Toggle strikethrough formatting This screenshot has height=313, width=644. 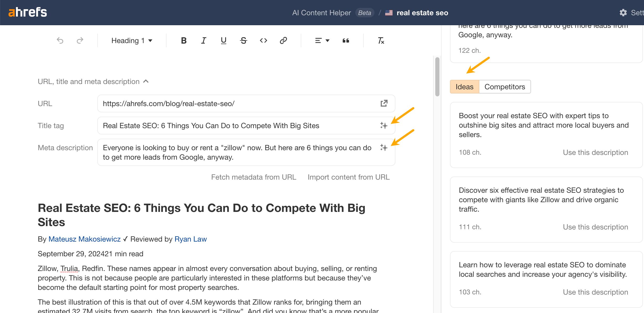coord(243,40)
